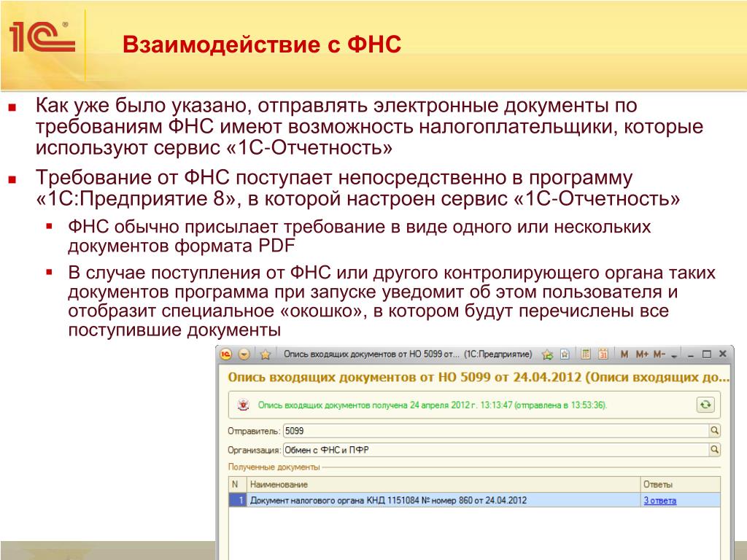Close the Опись входящих документов window
Screen dimensions: 747x560
[x=723, y=354]
